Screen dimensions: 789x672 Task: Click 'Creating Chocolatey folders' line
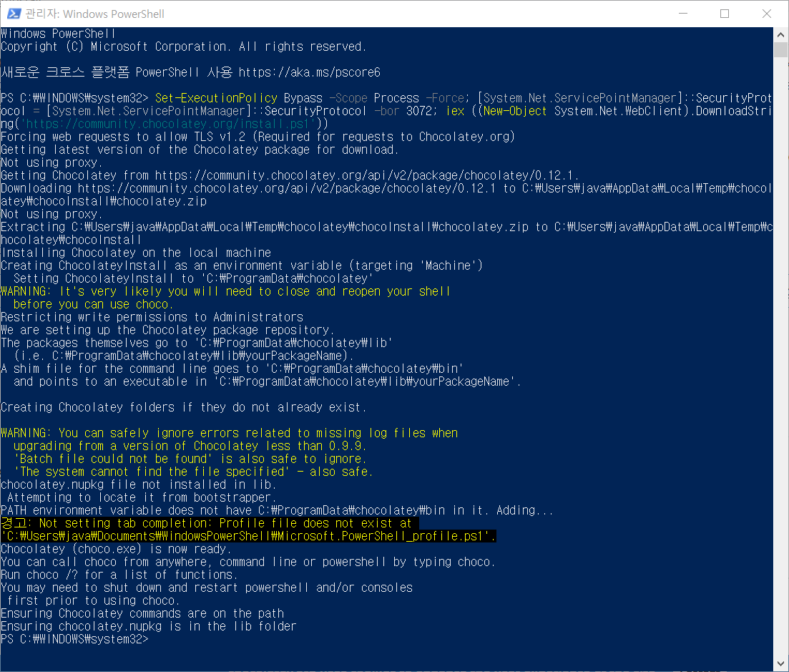pyautogui.click(x=184, y=407)
